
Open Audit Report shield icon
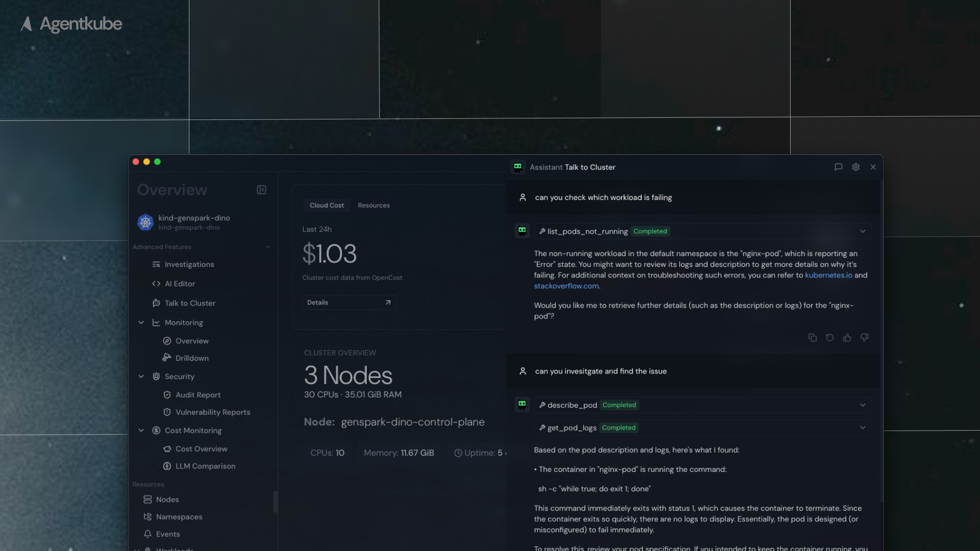click(167, 394)
